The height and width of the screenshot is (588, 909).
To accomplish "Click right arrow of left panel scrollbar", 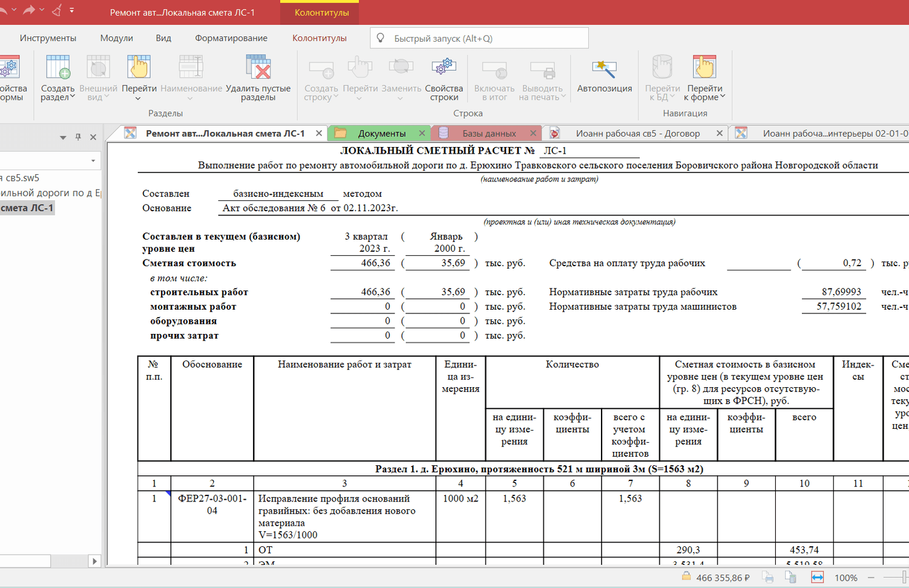I will point(94,561).
